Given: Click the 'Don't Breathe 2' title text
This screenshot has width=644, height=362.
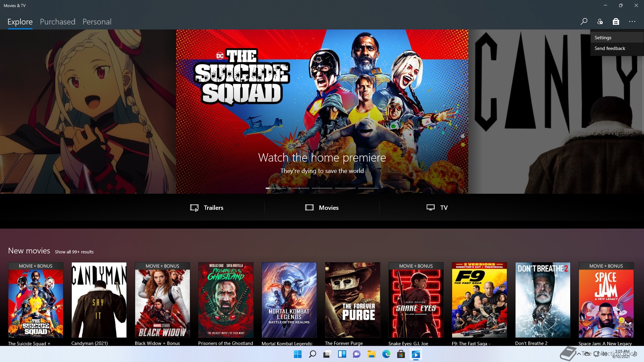Looking at the screenshot, I should point(531,343).
